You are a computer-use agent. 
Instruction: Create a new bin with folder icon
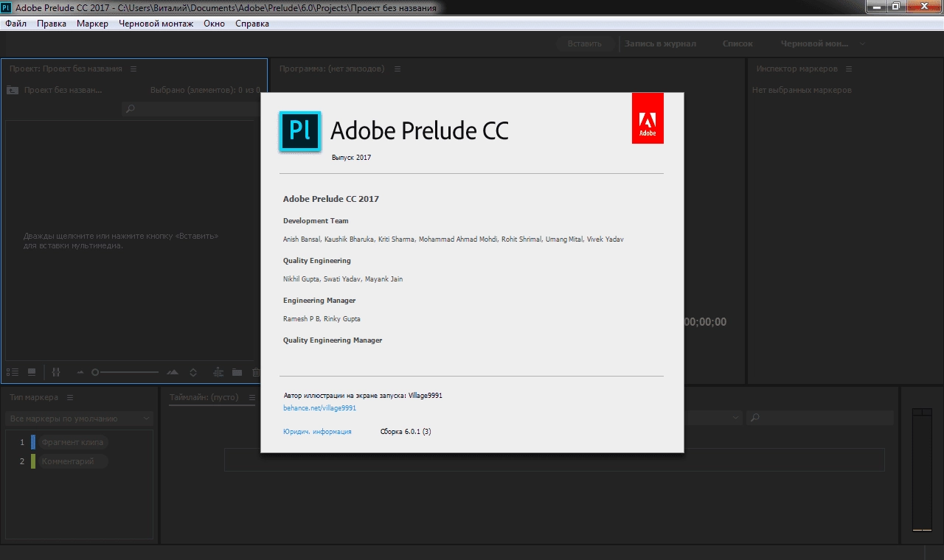(237, 373)
